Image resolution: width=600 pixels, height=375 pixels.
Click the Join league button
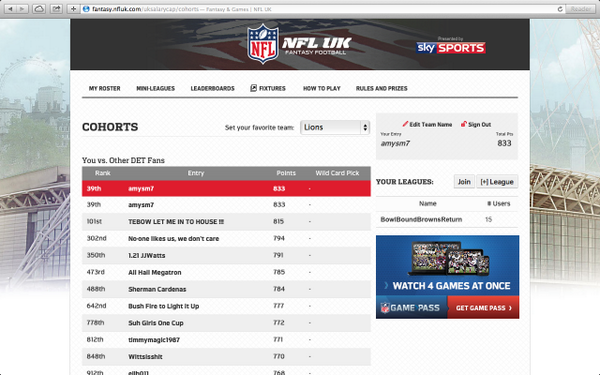(464, 182)
